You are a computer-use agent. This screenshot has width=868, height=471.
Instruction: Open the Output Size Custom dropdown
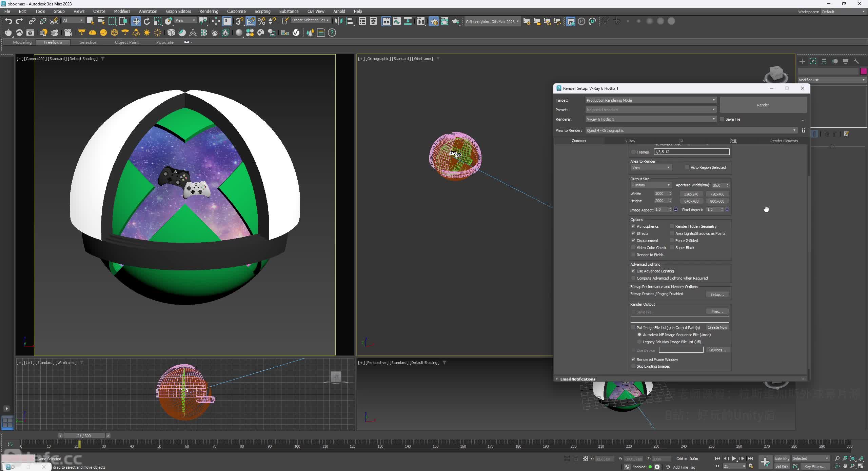point(651,185)
